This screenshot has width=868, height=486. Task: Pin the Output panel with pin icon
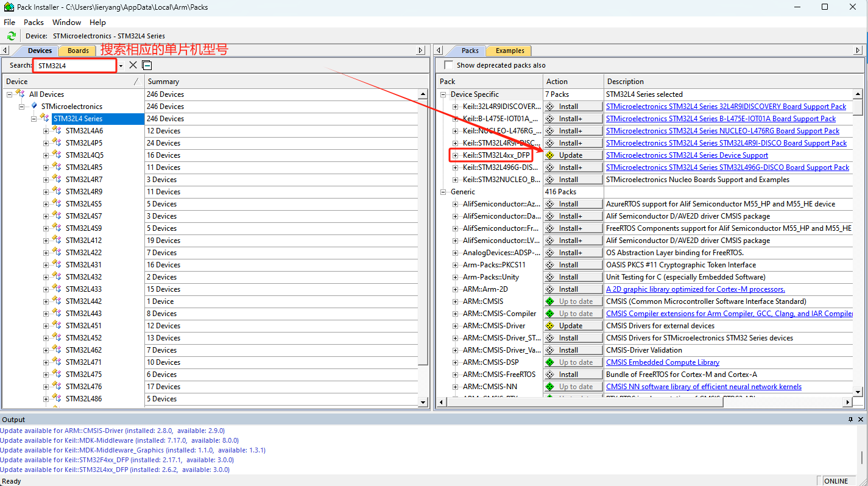coord(851,420)
